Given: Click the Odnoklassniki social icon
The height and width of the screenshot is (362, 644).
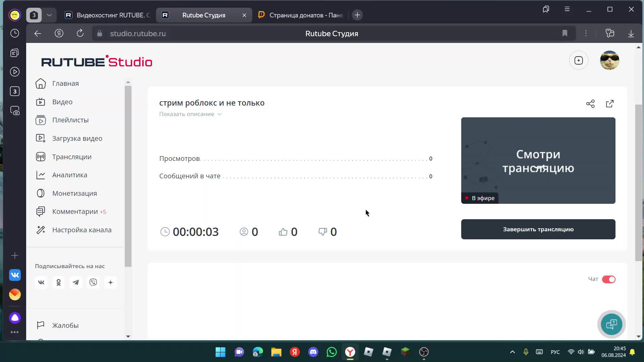Looking at the screenshot, I should [x=59, y=283].
